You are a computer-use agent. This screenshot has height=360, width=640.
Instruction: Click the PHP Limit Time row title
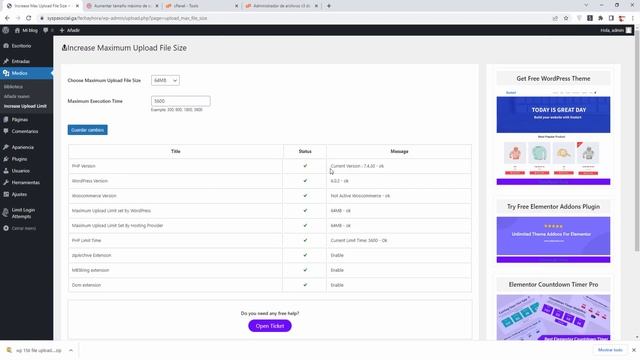(x=87, y=240)
